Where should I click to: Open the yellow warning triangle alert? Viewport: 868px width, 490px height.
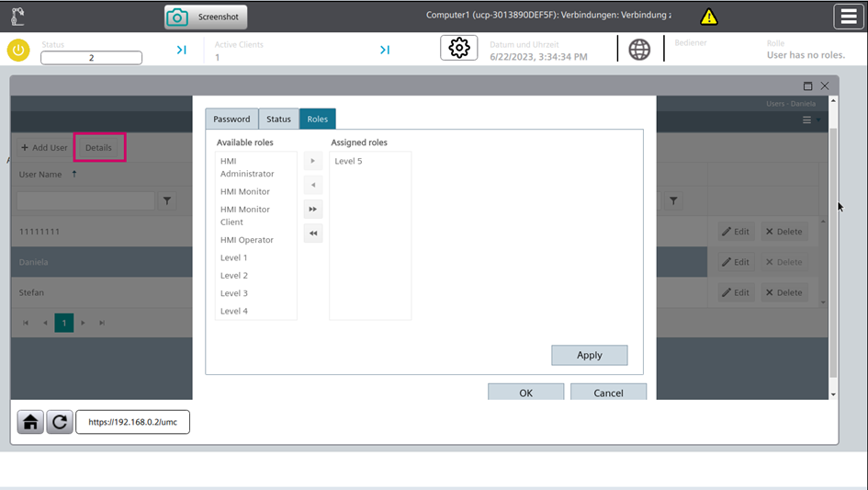(708, 17)
